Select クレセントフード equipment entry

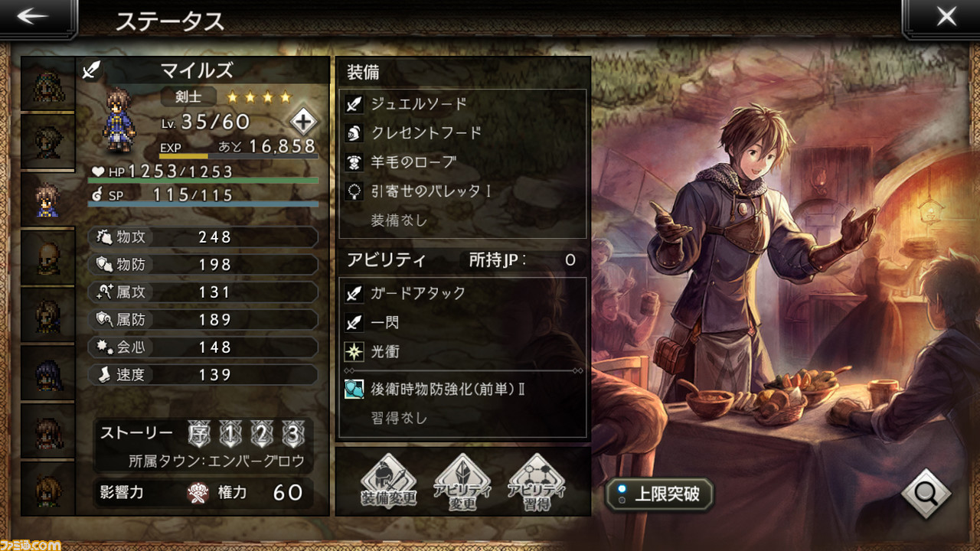coord(462,132)
